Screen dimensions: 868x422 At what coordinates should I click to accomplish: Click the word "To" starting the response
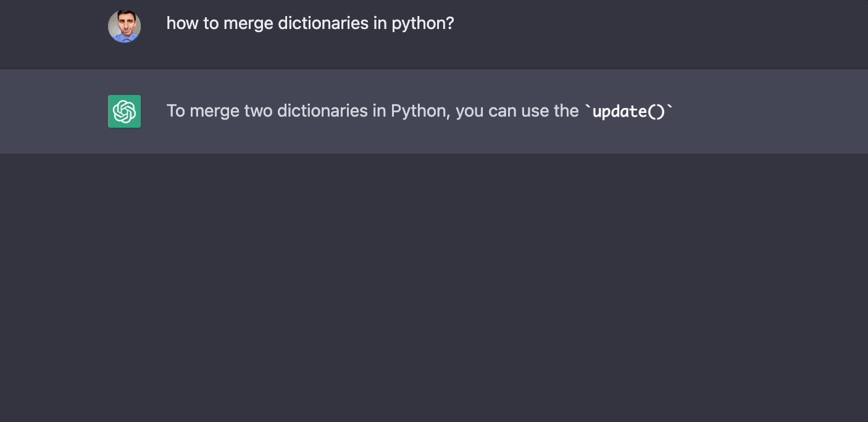tap(175, 111)
